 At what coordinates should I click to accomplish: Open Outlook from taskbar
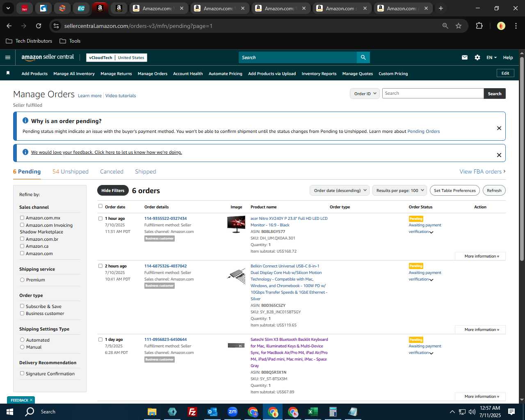coord(212,411)
